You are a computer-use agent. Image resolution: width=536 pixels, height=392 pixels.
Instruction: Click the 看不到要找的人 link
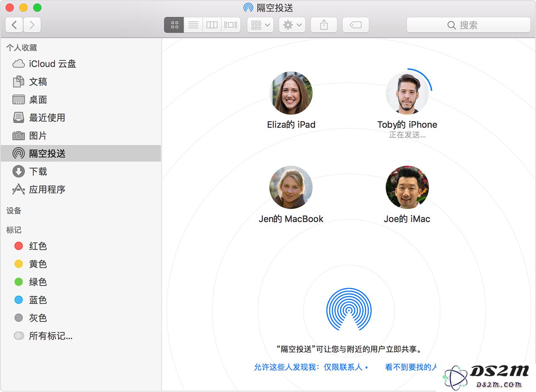click(411, 367)
